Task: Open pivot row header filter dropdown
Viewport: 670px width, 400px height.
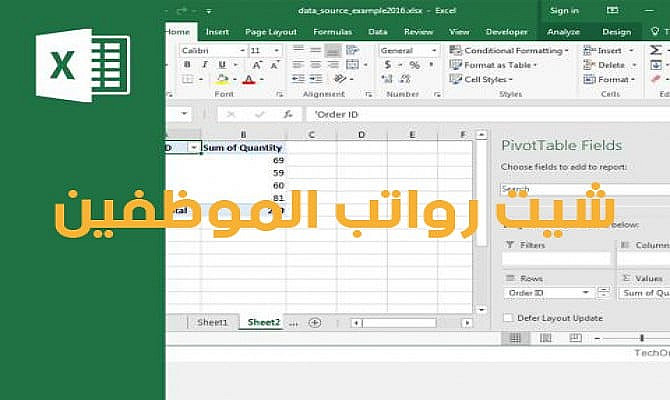Action: coord(194,147)
